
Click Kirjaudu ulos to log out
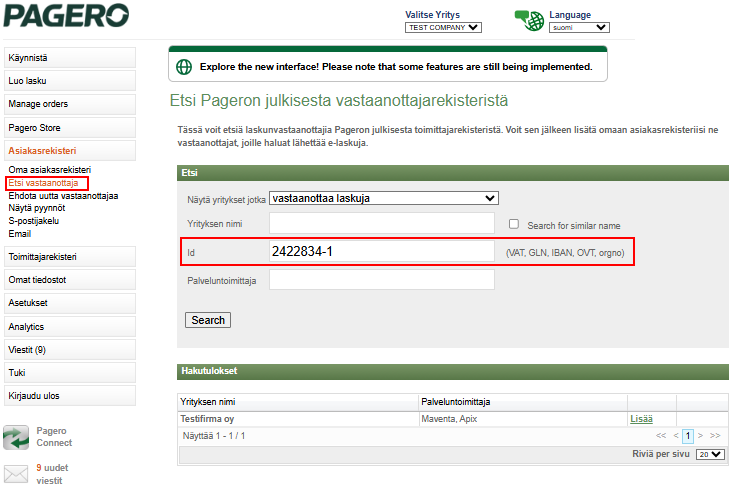coord(70,396)
